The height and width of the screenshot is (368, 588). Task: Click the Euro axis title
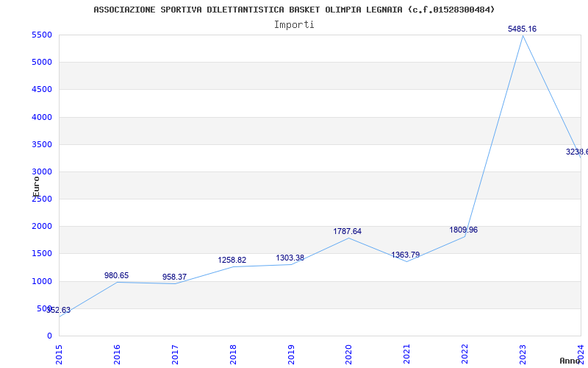tap(36, 187)
